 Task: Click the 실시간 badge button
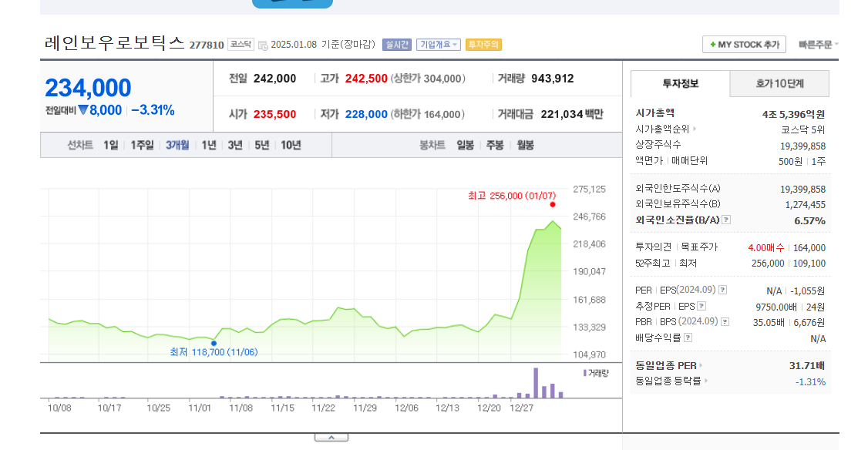coord(397,44)
